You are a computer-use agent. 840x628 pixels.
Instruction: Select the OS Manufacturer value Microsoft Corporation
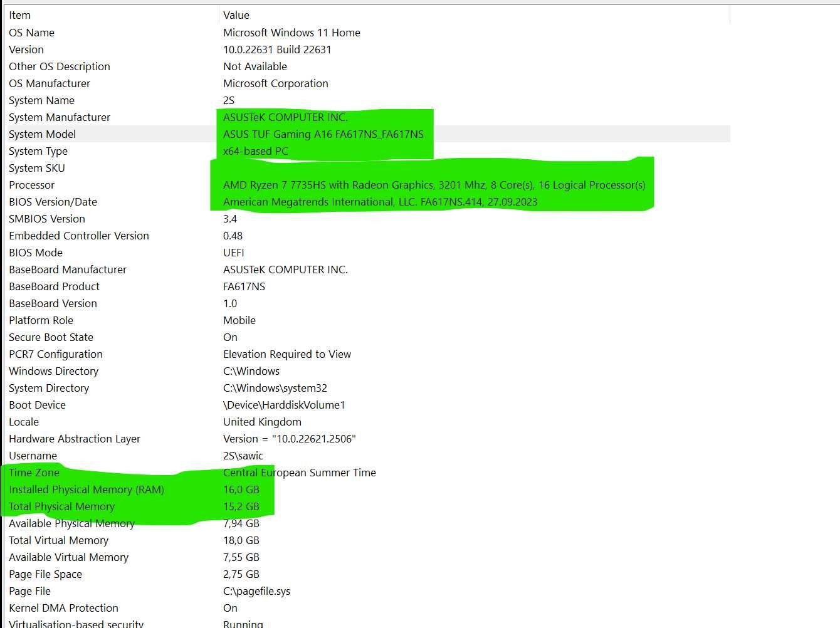(x=276, y=83)
